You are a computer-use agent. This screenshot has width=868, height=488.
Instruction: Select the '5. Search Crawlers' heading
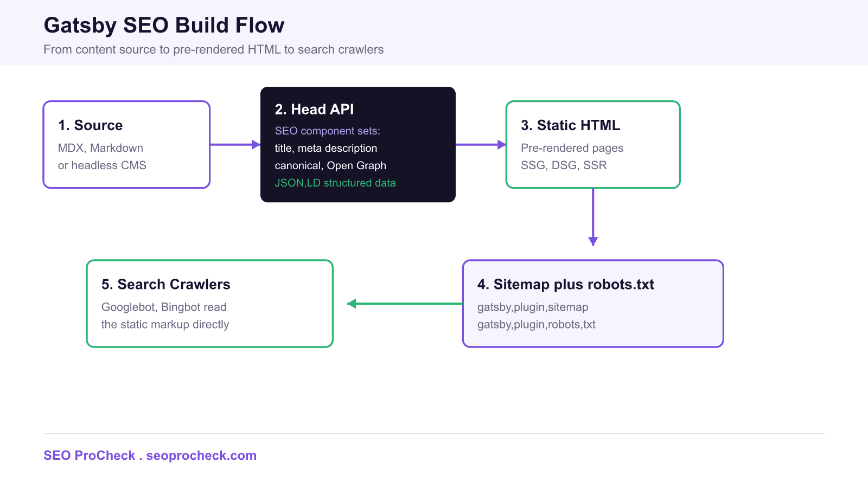tap(166, 285)
